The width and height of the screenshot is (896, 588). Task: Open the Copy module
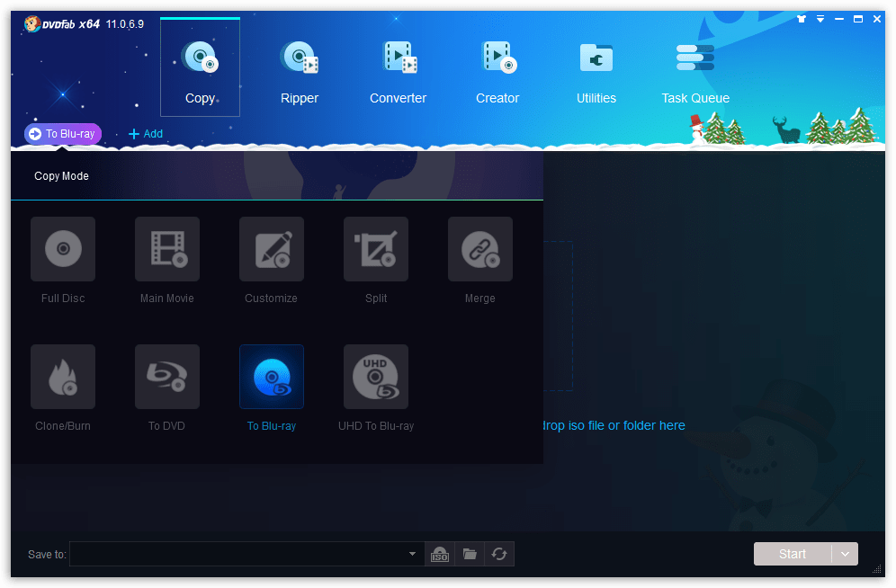(200, 67)
